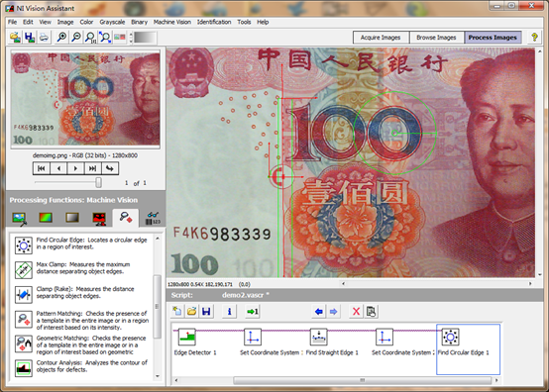
Task: Open the Grayscale menu
Action: [x=112, y=22]
